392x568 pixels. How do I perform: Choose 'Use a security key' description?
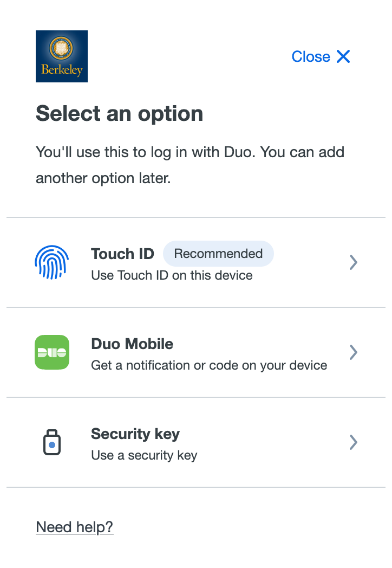pos(144,455)
